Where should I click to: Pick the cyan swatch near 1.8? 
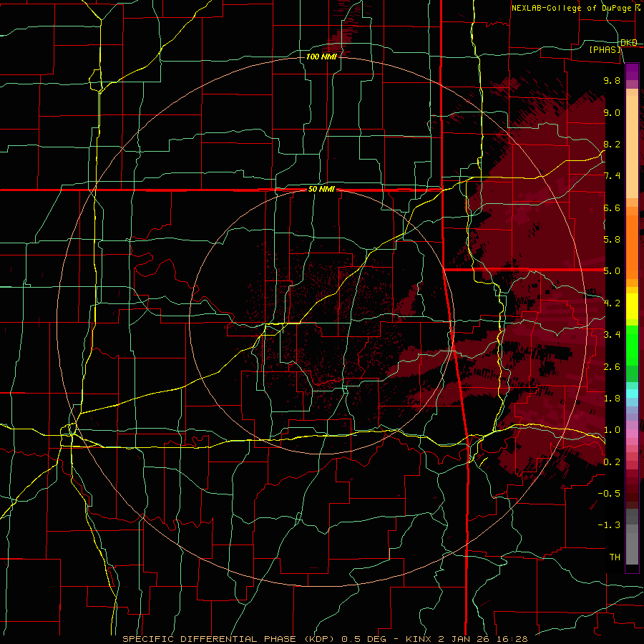pos(632,394)
